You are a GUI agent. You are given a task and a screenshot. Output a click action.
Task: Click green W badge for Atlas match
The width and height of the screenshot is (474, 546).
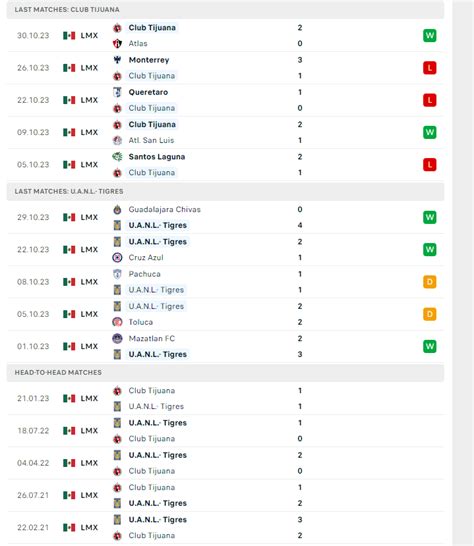pyautogui.click(x=429, y=36)
